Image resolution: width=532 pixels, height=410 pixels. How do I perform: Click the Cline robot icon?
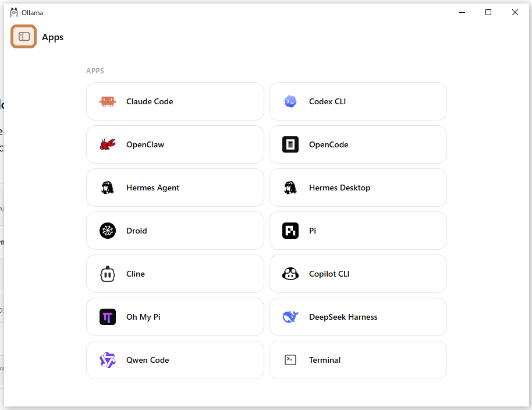pyautogui.click(x=108, y=274)
